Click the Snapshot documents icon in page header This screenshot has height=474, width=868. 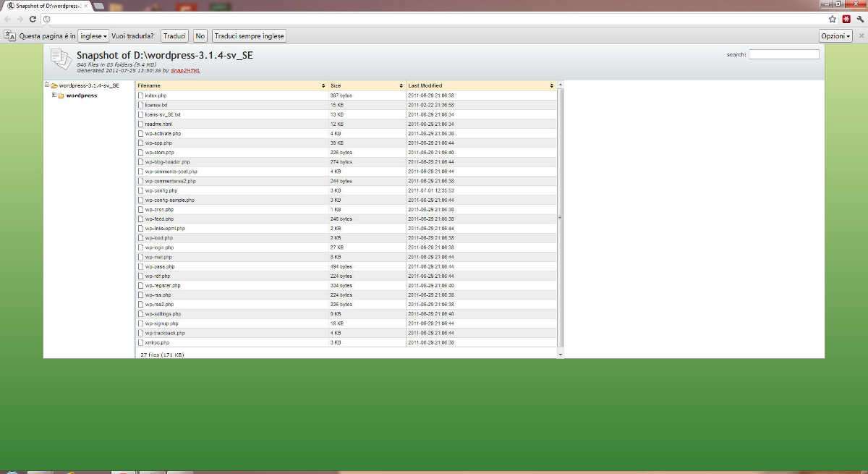(62, 59)
